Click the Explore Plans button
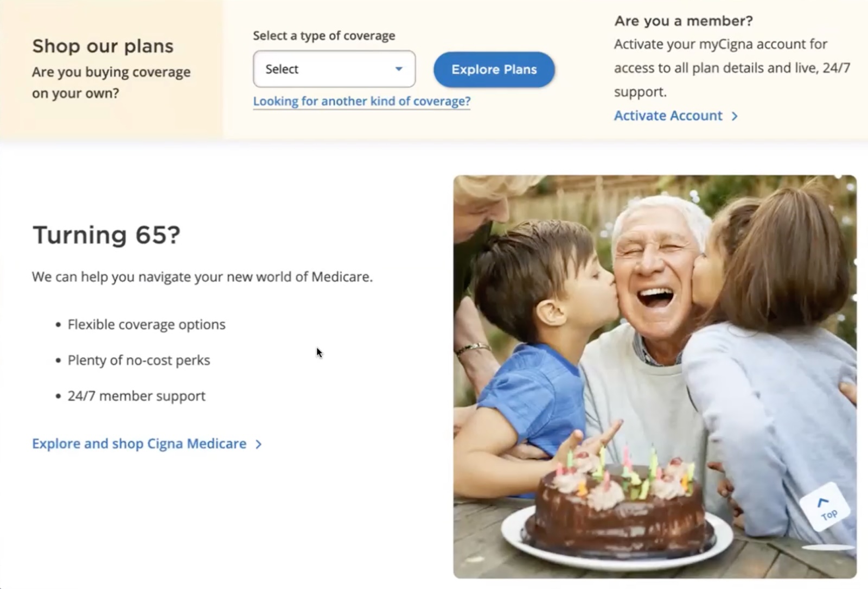868x589 pixels. coord(494,69)
